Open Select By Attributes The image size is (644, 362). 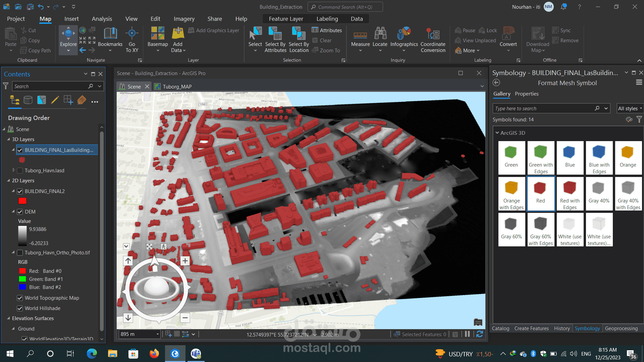(x=275, y=40)
